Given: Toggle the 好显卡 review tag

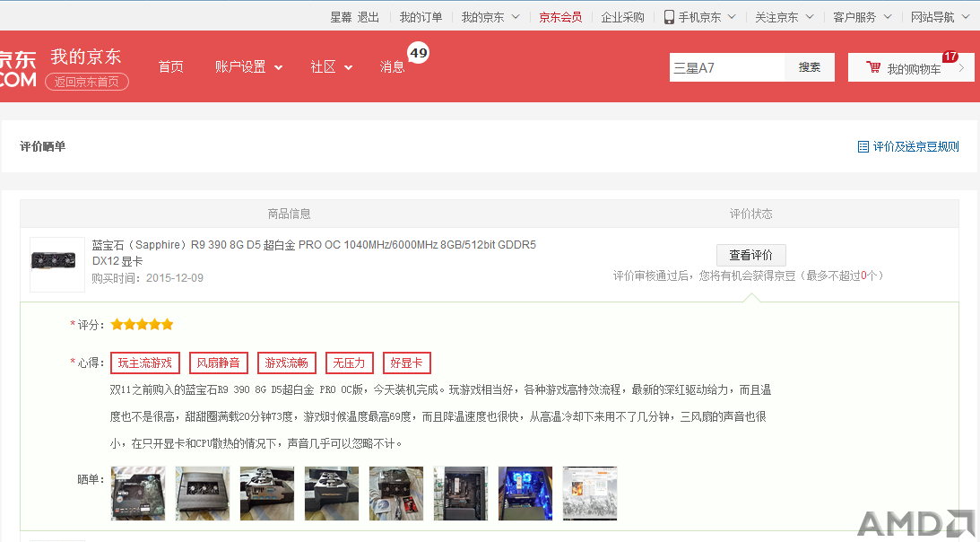Looking at the screenshot, I should click(x=406, y=363).
